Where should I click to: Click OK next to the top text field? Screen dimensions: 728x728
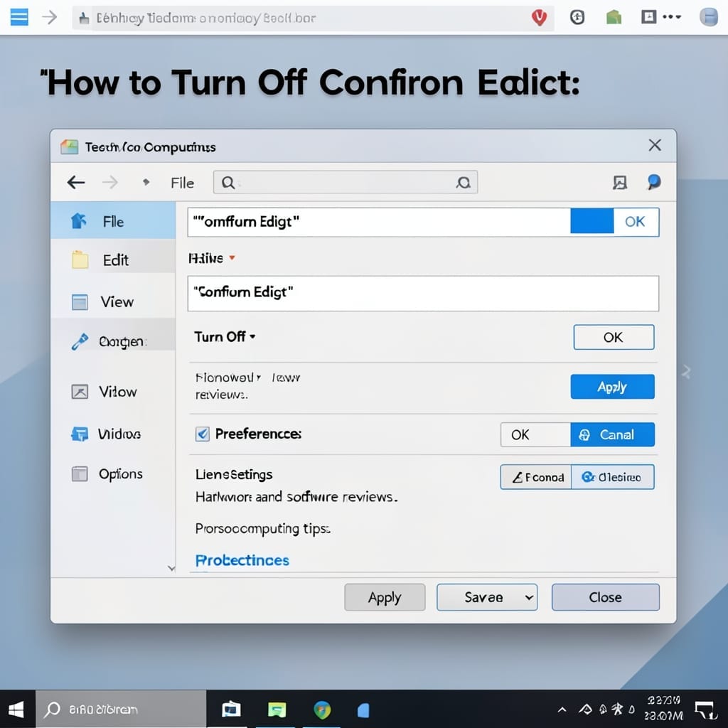pyautogui.click(x=635, y=222)
